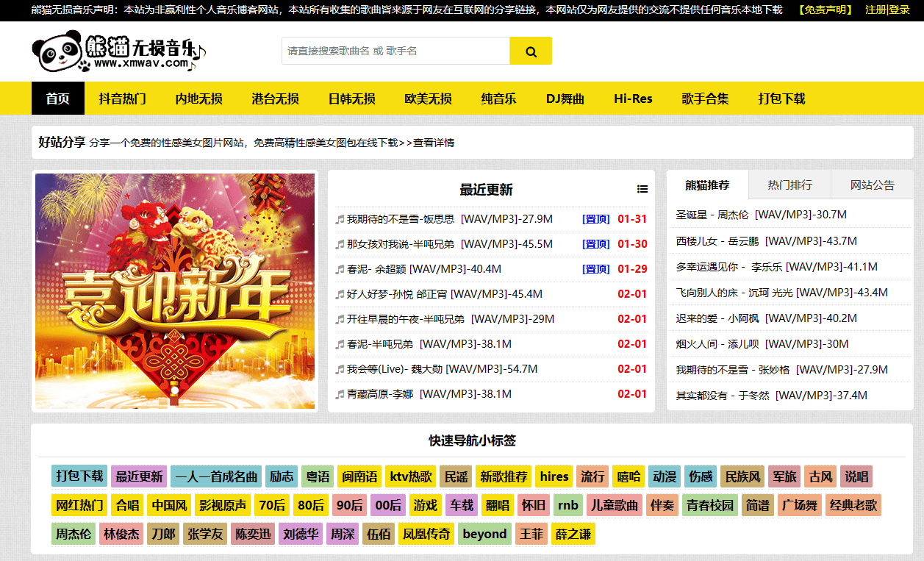The width and height of the screenshot is (924, 561).
Task: Select 歌手合集 in the navigation bar
Action: 705,99
